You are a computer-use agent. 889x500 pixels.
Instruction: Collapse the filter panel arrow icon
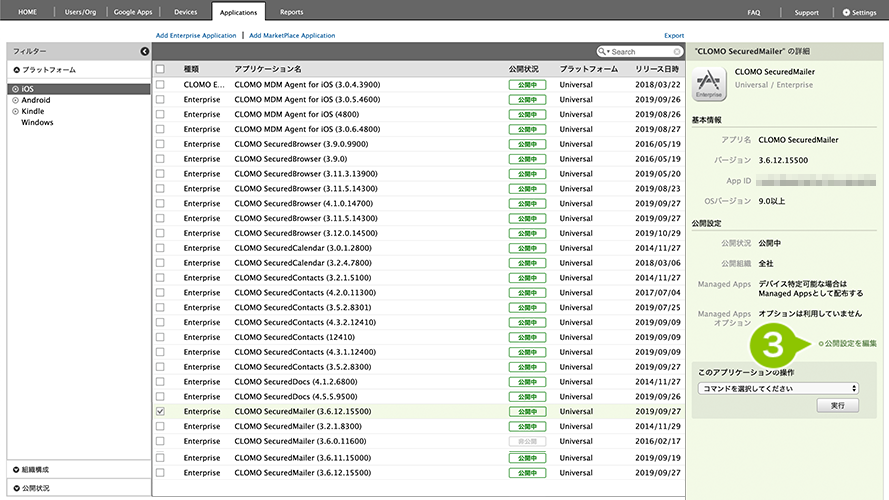tap(145, 52)
